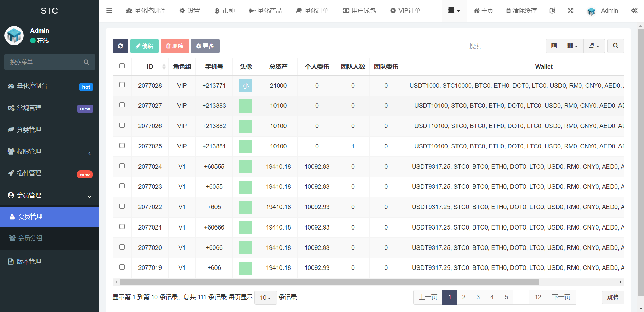644x312 pixels.
Task: Open 量化控制台 from the sidebar
Action: click(x=50, y=86)
